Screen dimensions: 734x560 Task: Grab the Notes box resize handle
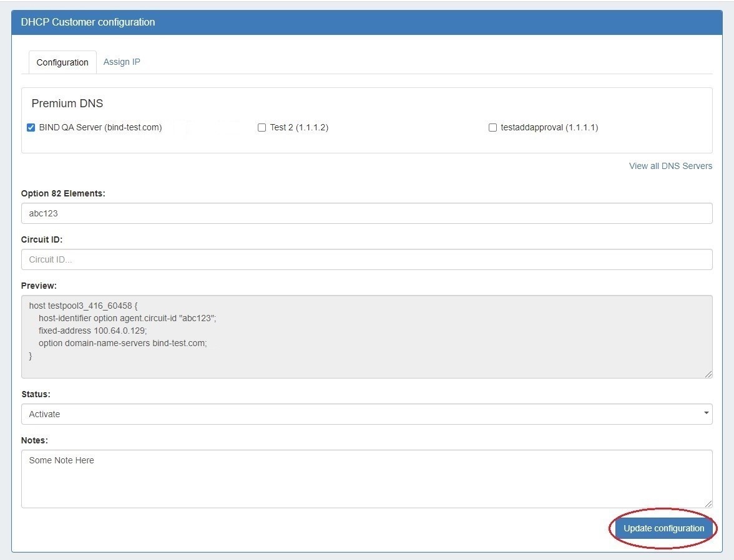[708, 504]
